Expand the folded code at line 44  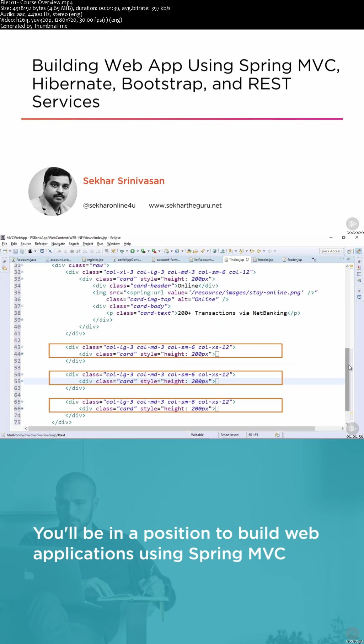22,354
